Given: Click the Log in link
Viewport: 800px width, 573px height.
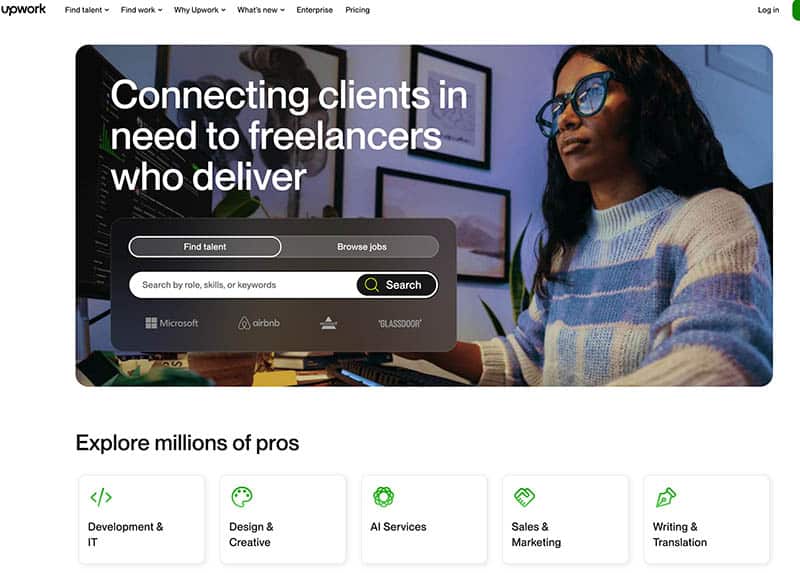Looking at the screenshot, I should point(768,10).
